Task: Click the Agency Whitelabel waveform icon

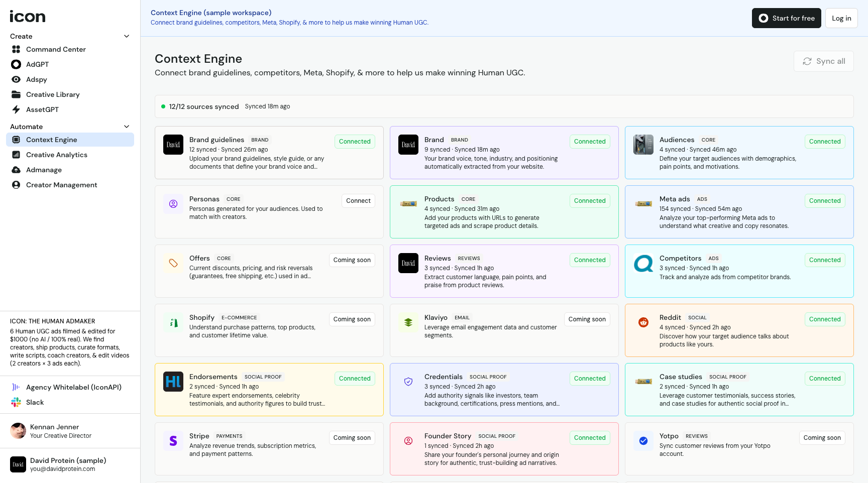Action: click(16, 387)
